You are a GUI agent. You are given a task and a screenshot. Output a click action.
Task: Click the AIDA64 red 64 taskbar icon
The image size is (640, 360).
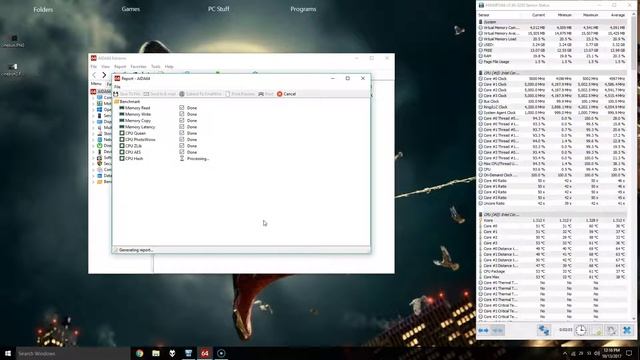click(205, 353)
